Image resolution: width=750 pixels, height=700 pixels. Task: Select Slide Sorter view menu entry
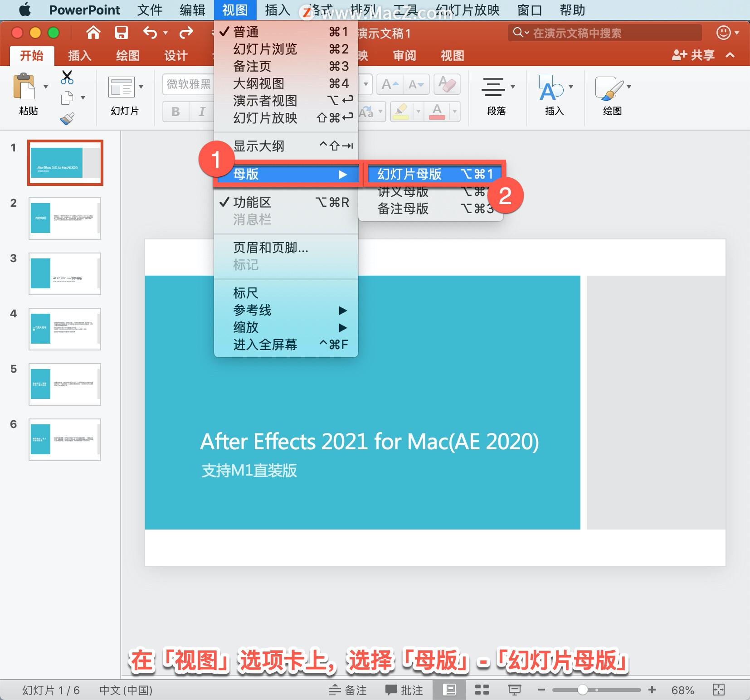pos(286,49)
